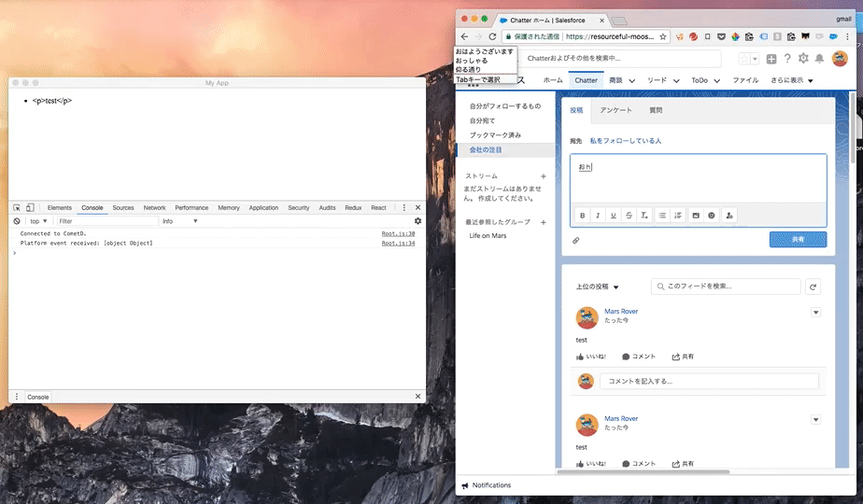863x504 pixels.
Task: Expand the 商談 tab dropdown chevron
Action: click(x=631, y=81)
